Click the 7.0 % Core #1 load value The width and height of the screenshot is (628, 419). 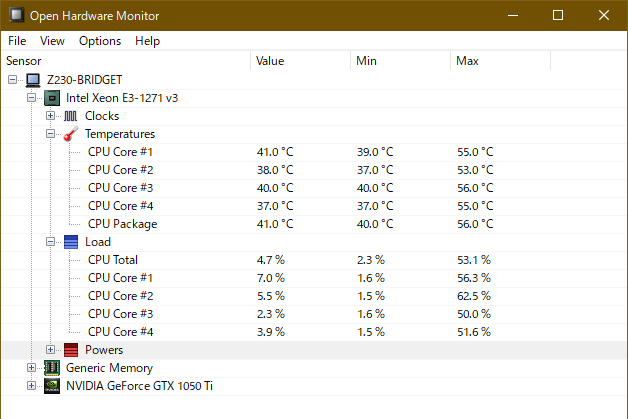point(270,278)
